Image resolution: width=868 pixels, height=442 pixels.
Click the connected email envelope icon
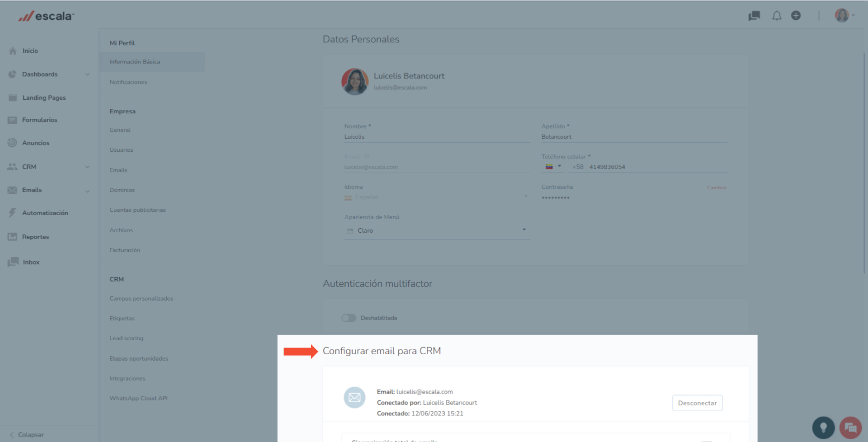coord(354,398)
